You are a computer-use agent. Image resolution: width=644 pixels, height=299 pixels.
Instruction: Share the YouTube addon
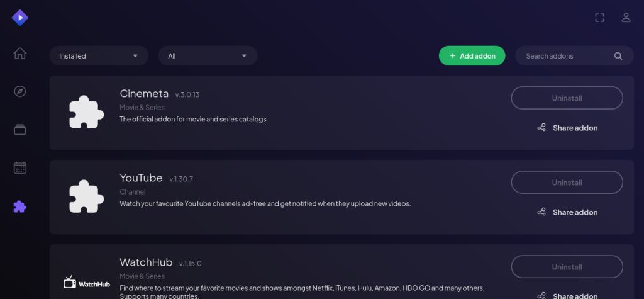[x=567, y=212]
